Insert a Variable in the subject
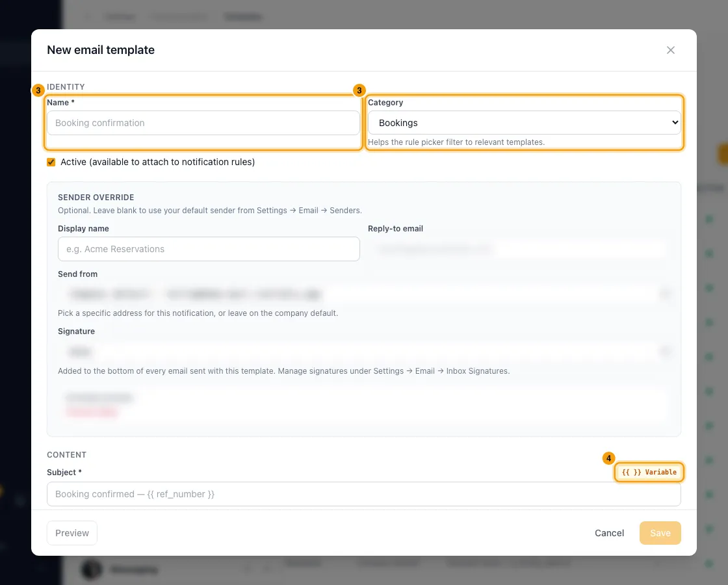 point(649,472)
